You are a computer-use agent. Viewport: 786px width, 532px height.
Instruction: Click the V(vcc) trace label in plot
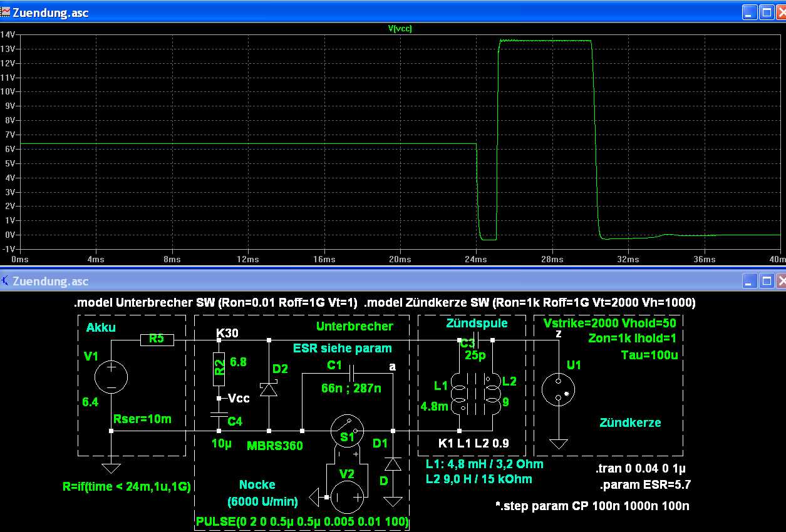coord(400,28)
